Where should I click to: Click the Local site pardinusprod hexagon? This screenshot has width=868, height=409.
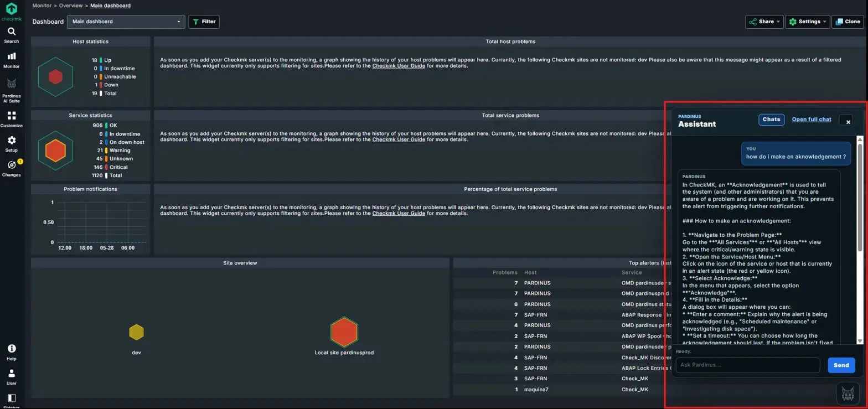(x=344, y=332)
